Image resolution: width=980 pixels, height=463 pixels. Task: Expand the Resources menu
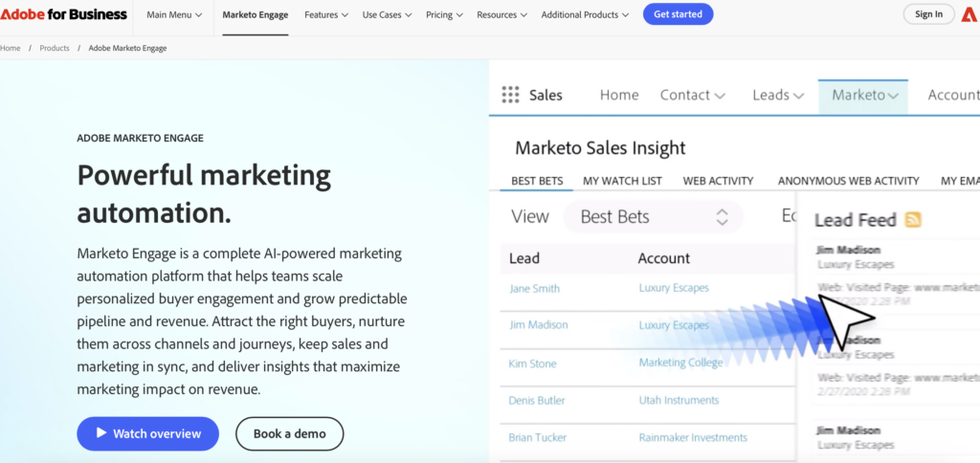coord(502,15)
